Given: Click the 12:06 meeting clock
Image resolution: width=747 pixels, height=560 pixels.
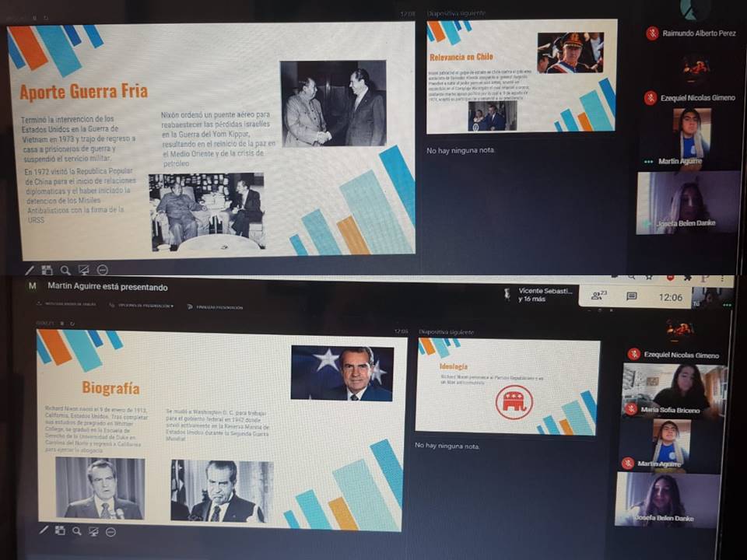Looking at the screenshot, I should click(x=670, y=298).
